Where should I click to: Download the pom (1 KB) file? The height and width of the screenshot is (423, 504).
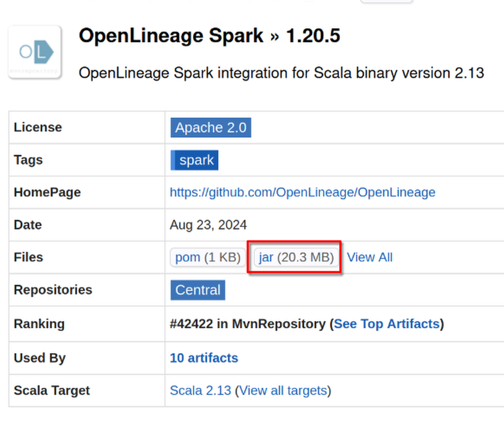click(x=208, y=257)
